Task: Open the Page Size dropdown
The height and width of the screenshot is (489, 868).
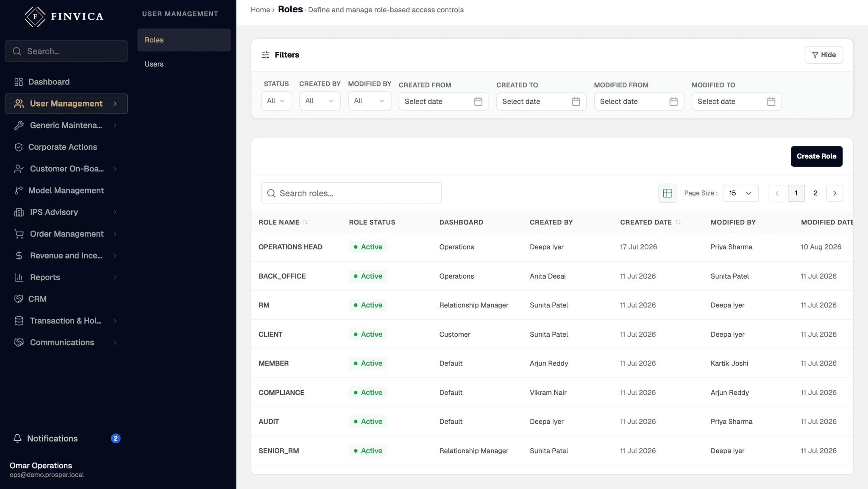Action: (740, 193)
